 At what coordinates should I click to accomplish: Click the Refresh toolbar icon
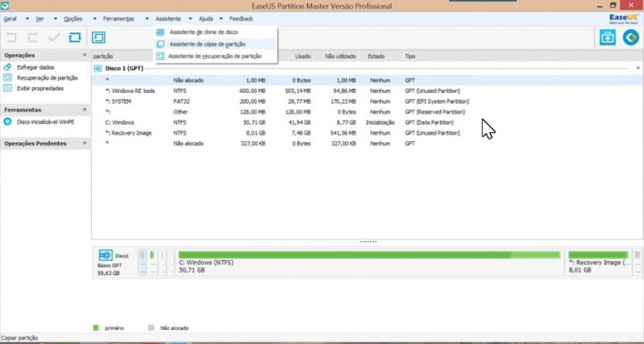coord(75,38)
